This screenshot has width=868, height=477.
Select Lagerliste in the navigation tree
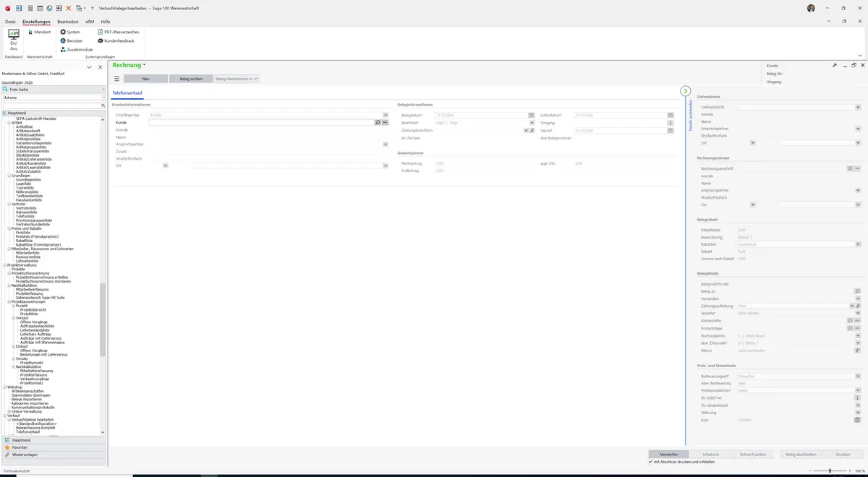pos(23,184)
